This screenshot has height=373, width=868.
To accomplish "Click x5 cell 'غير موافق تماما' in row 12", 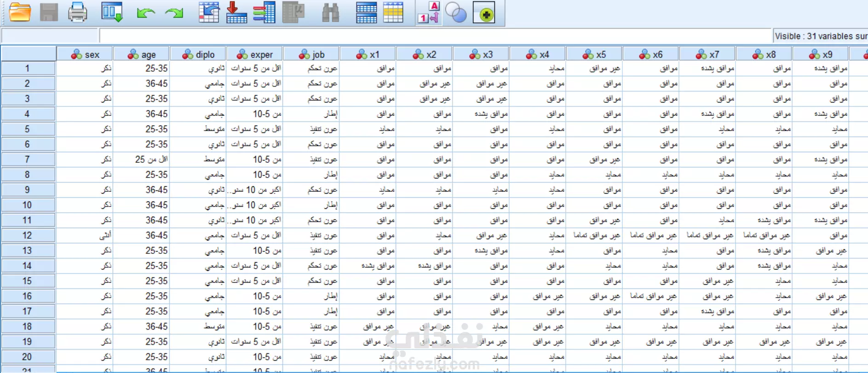I will (x=594, y=235).
